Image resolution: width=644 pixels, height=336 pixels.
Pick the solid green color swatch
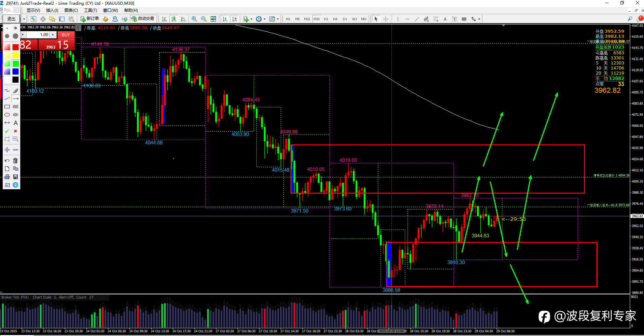click(16, 63)
